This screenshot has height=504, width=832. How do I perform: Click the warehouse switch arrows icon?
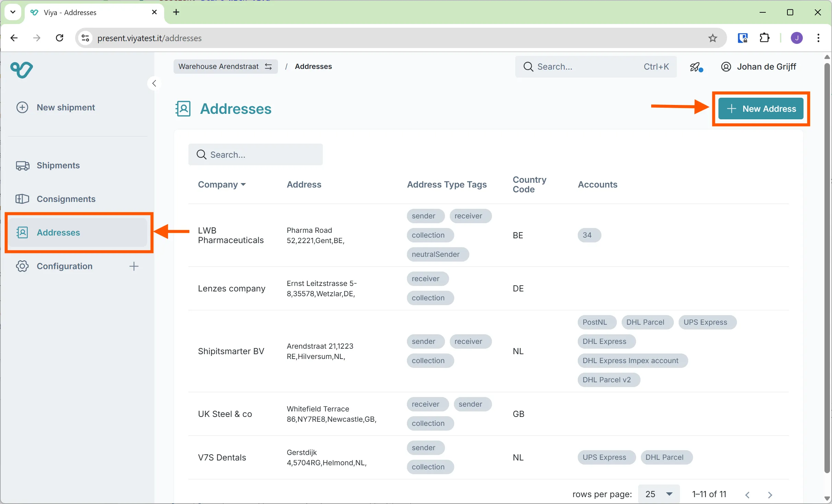click(x=269, y=67)
